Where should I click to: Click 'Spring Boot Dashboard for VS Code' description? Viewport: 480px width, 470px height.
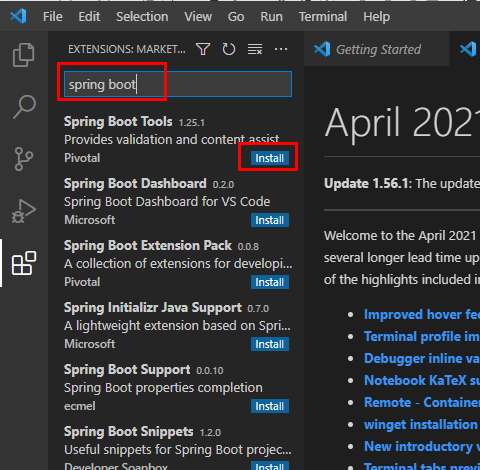click(x=167, y=202)
